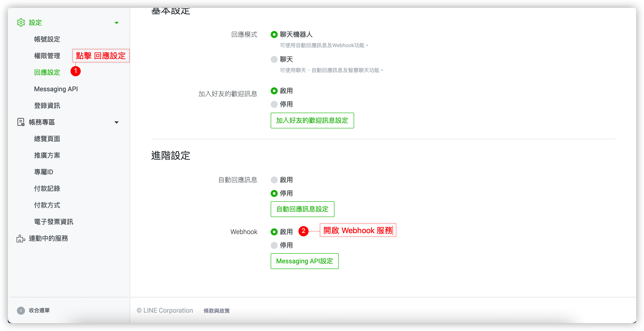Collapse the 設定 section arrow
This screenshot has width=644, height=331.
[117, 23]
